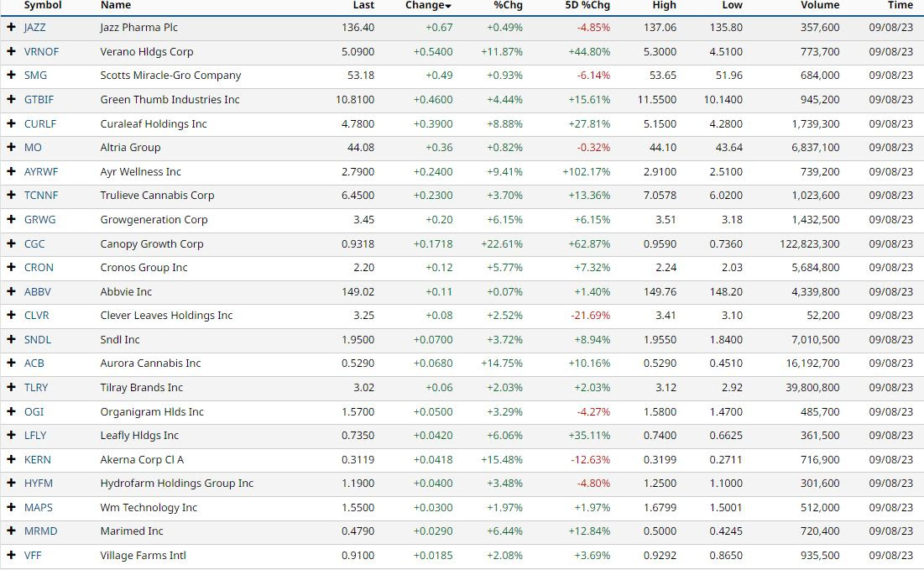Click plus icon beside MAPS

tap(11, 506)
